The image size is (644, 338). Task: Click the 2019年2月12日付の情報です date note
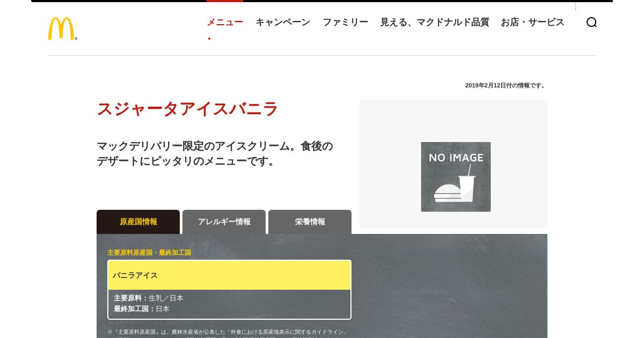click(x=506, y=85)
